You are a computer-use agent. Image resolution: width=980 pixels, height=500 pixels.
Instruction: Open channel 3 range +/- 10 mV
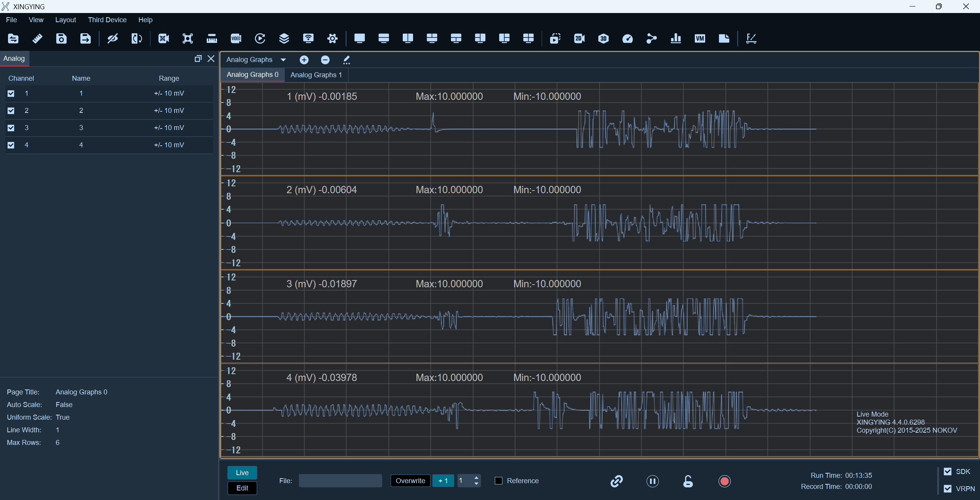[x=169, y=128]
